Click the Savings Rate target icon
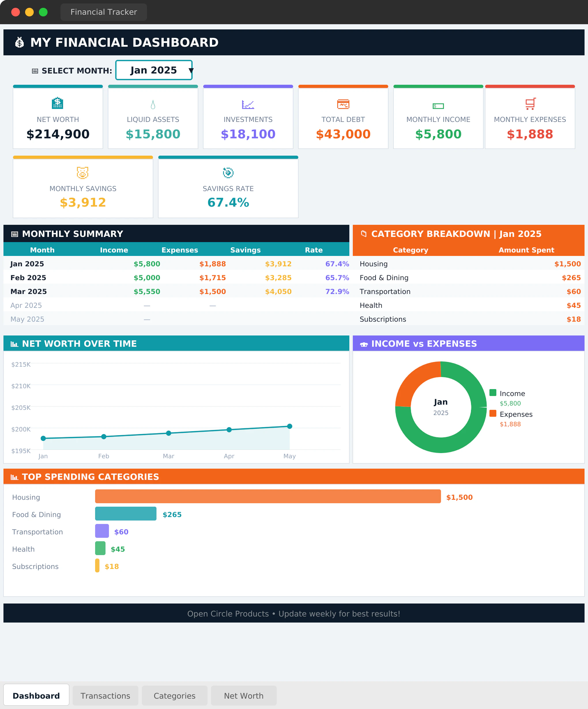588x709 pixels. coord(228,173)
